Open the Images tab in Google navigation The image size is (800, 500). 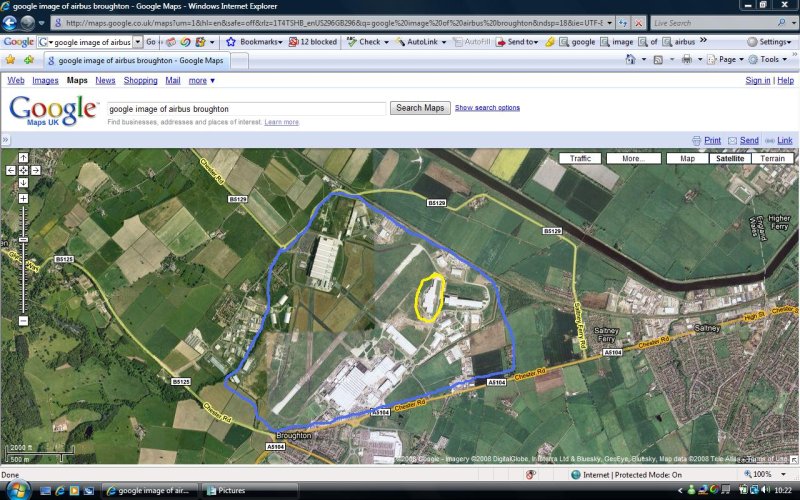[x=45, y=80]
